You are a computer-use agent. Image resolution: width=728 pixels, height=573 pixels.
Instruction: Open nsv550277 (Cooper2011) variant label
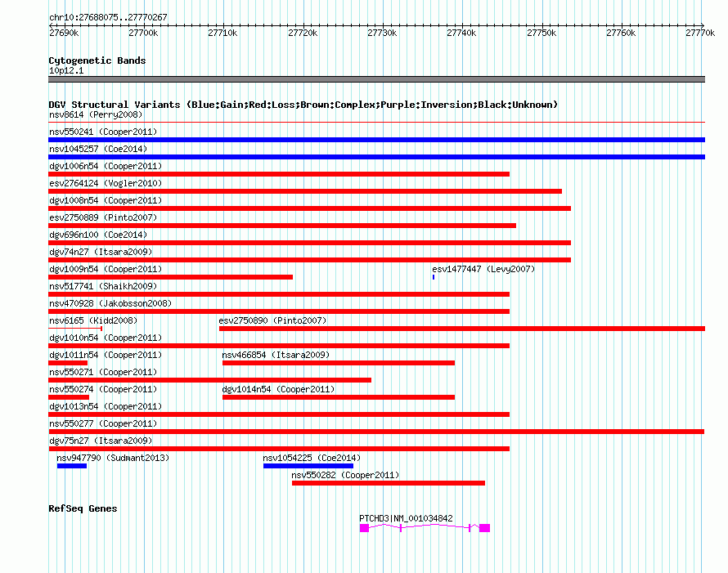click(103, 423)
